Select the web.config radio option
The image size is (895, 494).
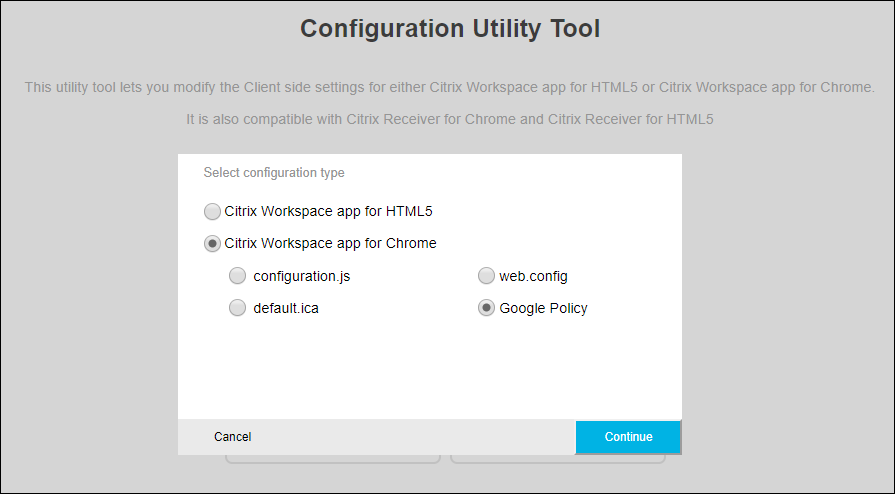click(486, 276)
